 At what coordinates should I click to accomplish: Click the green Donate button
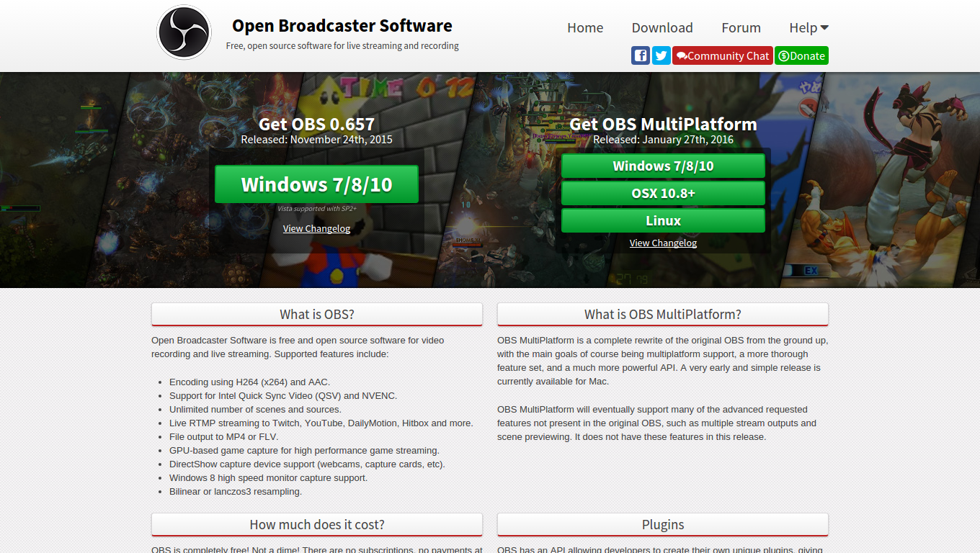801,55
